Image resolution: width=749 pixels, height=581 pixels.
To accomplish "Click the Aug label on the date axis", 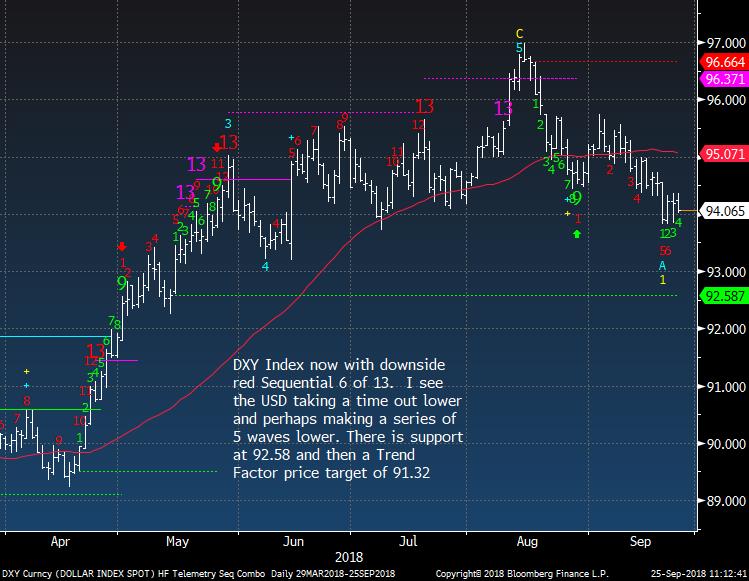I will point(528,541).
